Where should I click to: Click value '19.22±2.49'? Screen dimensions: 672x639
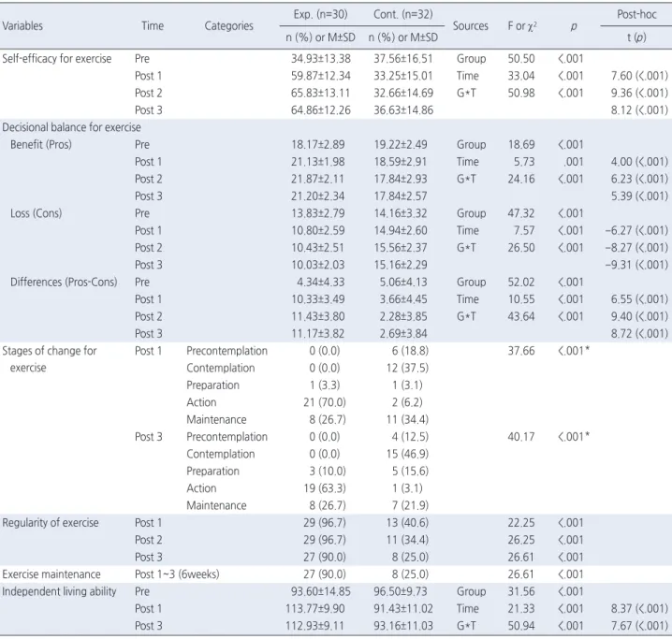pos(401,144)
